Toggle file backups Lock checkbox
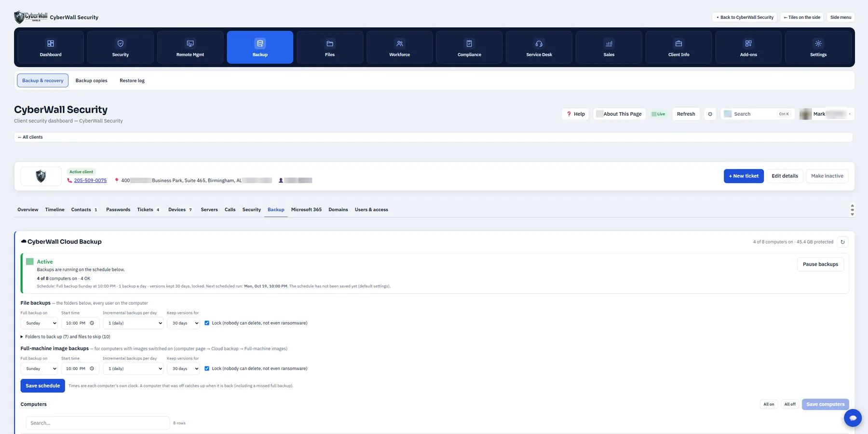Image resolution: width=868 pixels, height=434 pixels. coord(207,323)
